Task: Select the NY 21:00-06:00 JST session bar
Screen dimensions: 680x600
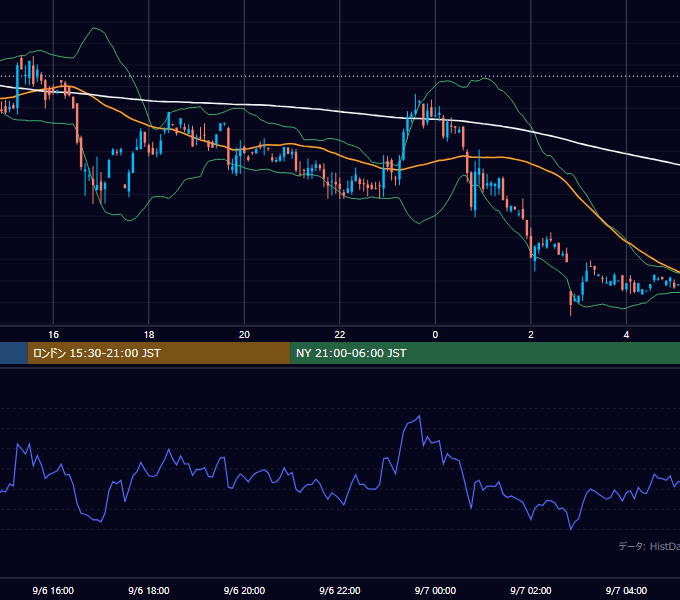Action: tap(485, 353)
